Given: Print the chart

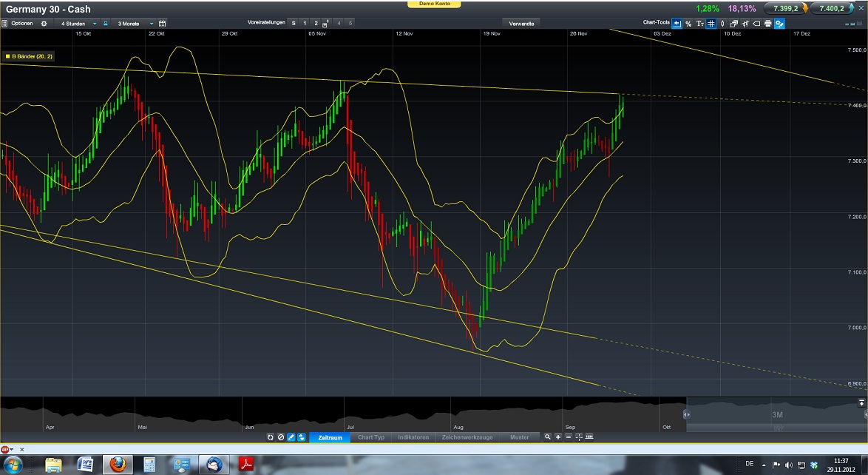Looking at the screenshot, I should click(767, 23).
